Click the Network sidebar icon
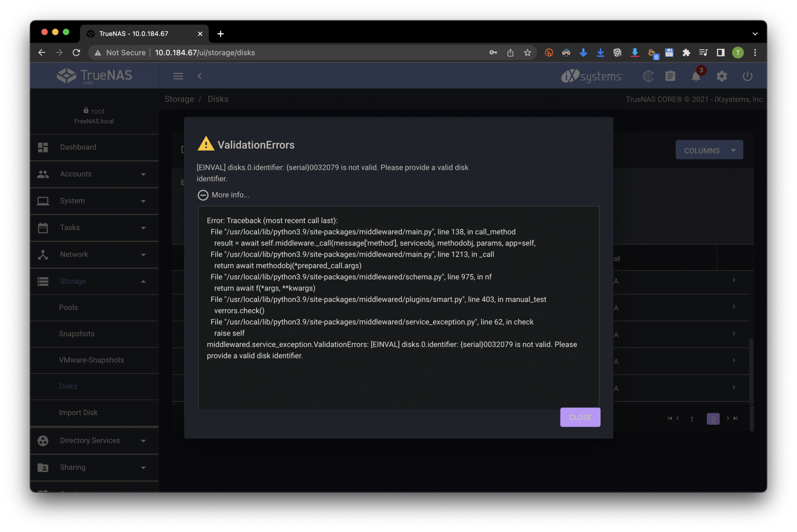The height and width of the screenshot is (532, 797). click(x=43, y=254)
